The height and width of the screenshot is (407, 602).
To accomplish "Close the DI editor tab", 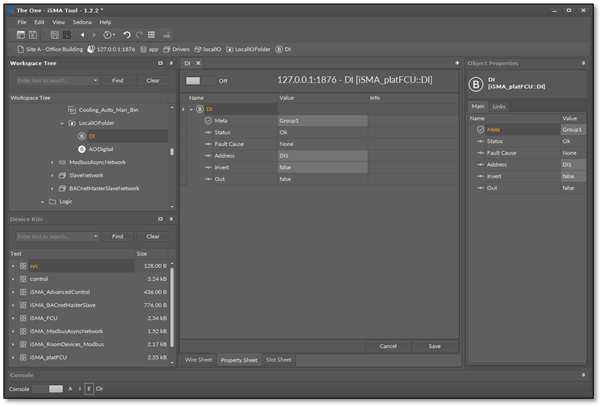I will 200,63.
